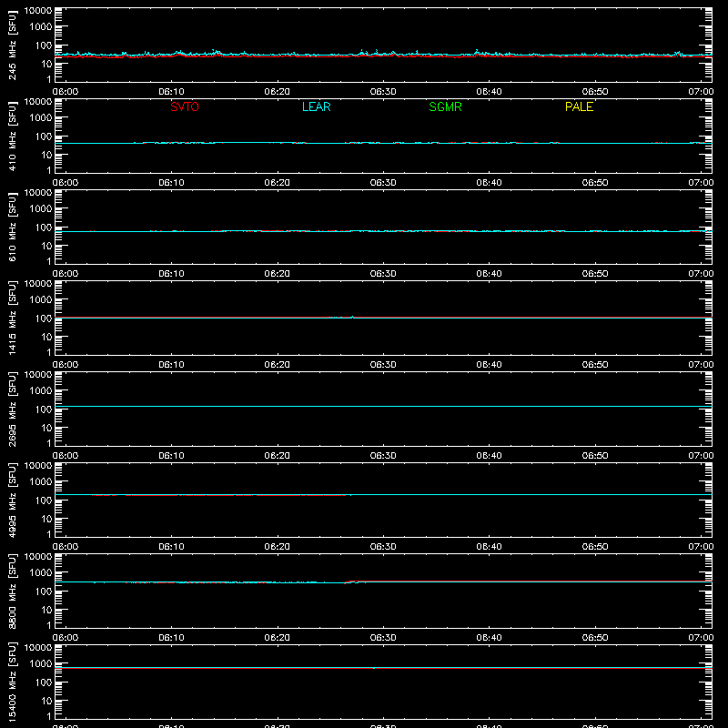Click the red SVTO station legend label
This screenshot has height=728, width=728.
185,106
